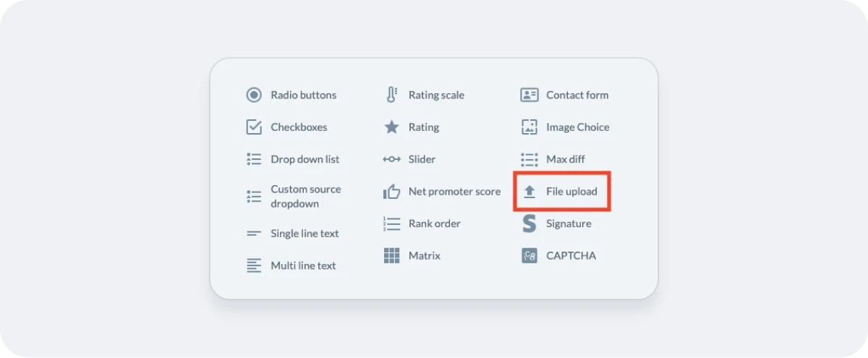This screenshot has width=868, height=358.
Task: Select the "Contact form" label
Action: [x=577, y=95]
